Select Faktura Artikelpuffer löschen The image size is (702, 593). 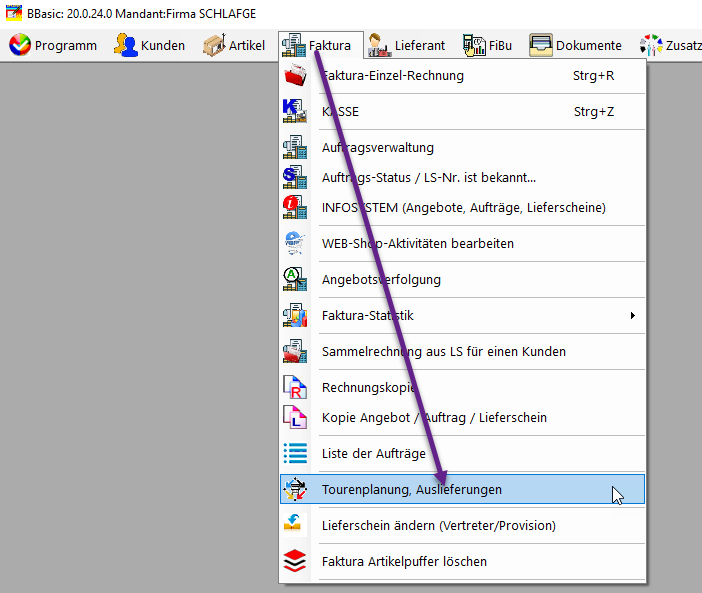pyautogui.click(x=462, y=561)
